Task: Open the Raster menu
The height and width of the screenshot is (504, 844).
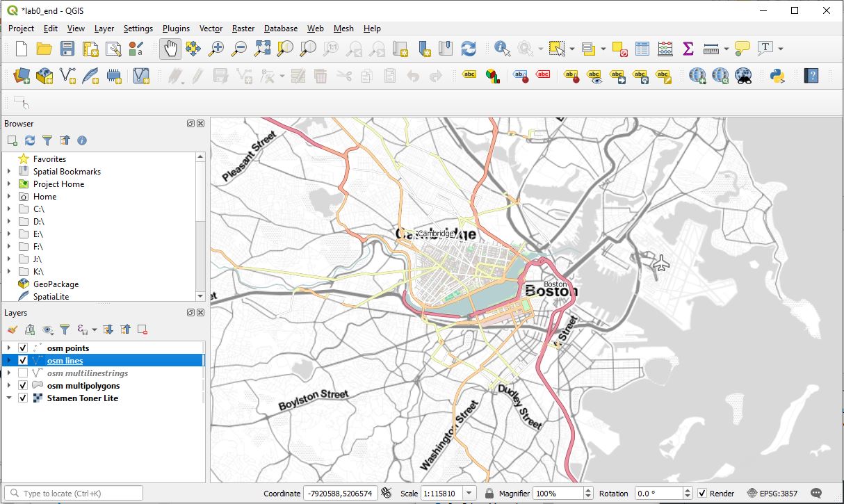Action: (243, 29)
